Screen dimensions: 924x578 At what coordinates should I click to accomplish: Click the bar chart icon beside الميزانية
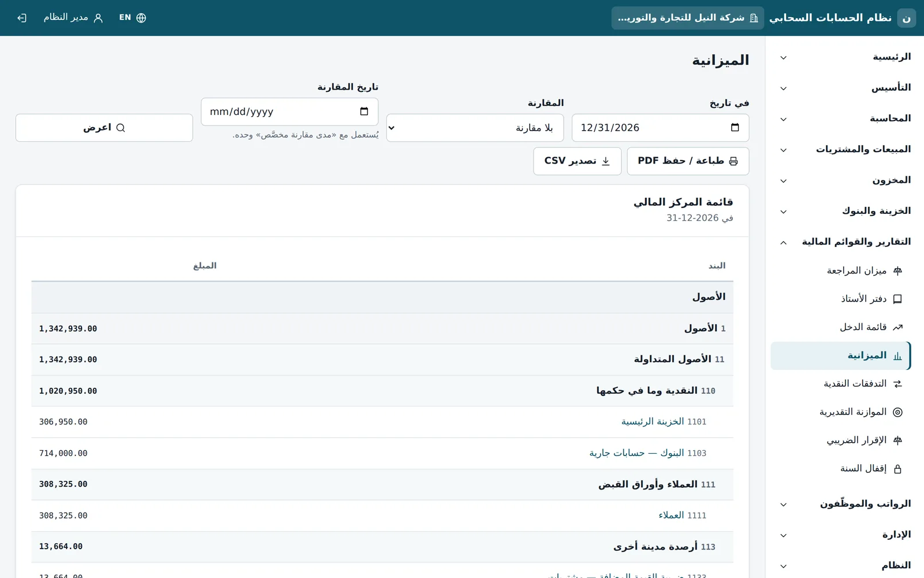(x=897, y=356)
